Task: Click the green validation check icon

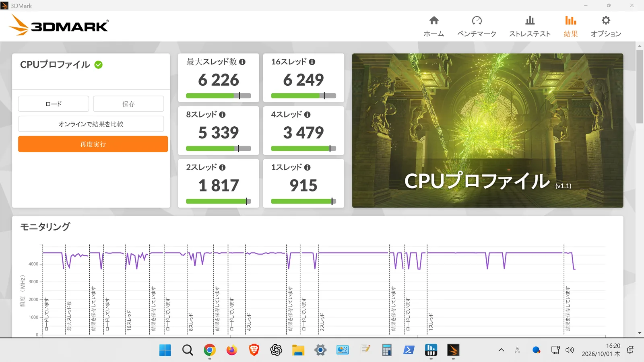Action: [x=99, y=64]
